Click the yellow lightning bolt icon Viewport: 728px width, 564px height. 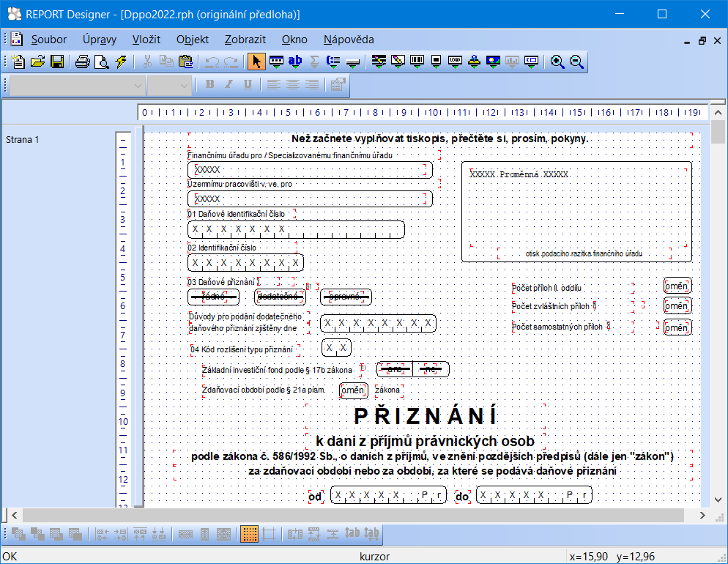tap(121, 62)
